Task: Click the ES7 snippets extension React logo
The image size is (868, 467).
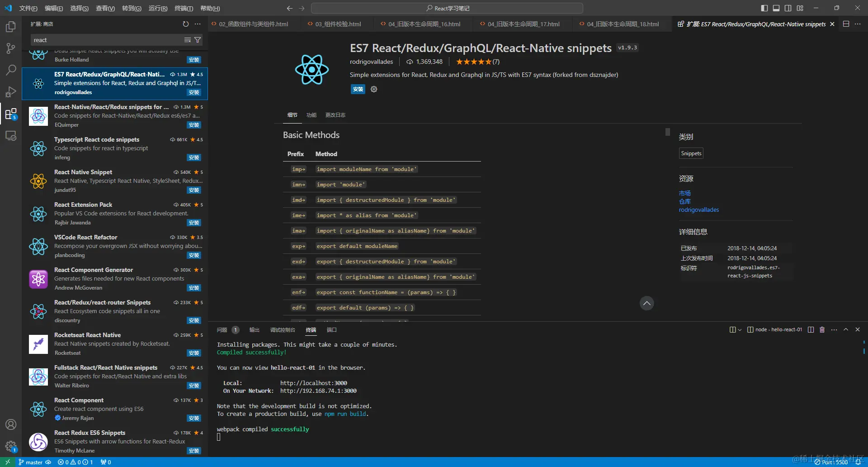Action: pos(312,70)
